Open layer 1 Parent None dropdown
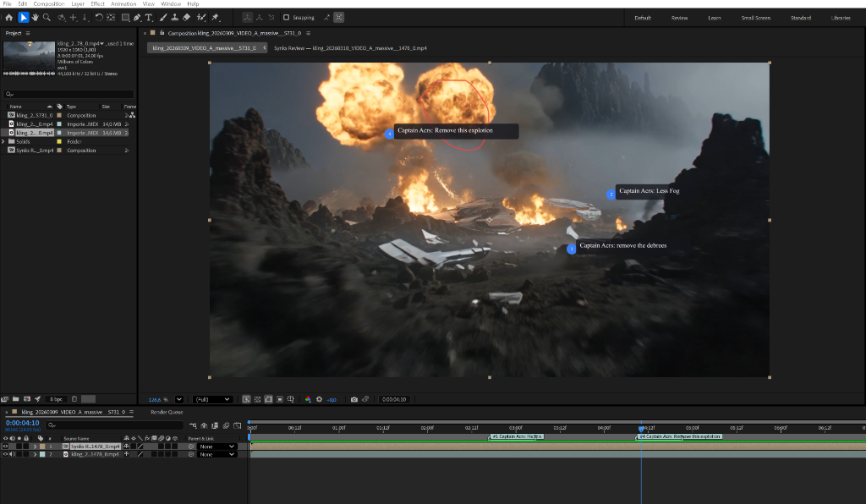 [216, 446]
